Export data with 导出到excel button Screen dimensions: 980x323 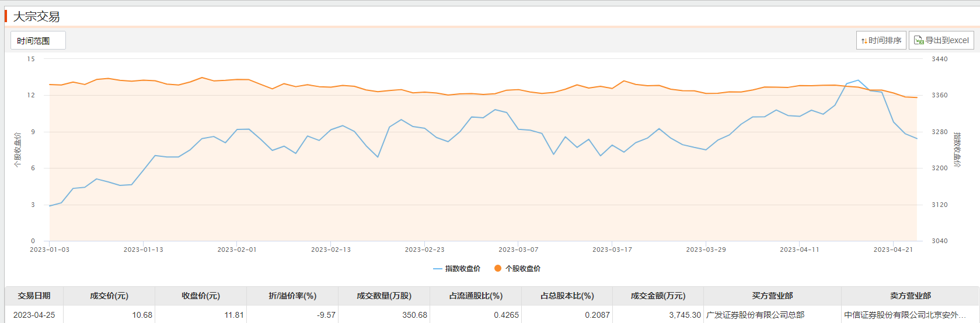941,40
